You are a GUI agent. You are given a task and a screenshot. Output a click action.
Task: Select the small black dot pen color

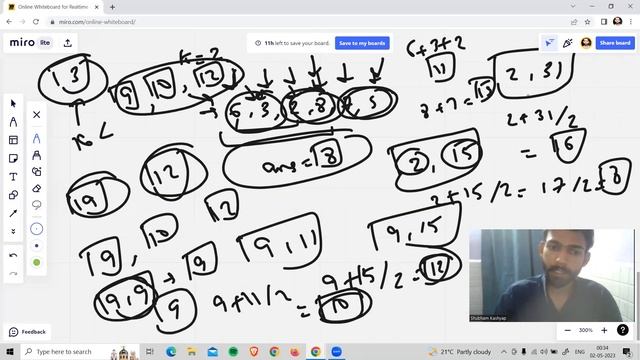pos(36,246)
